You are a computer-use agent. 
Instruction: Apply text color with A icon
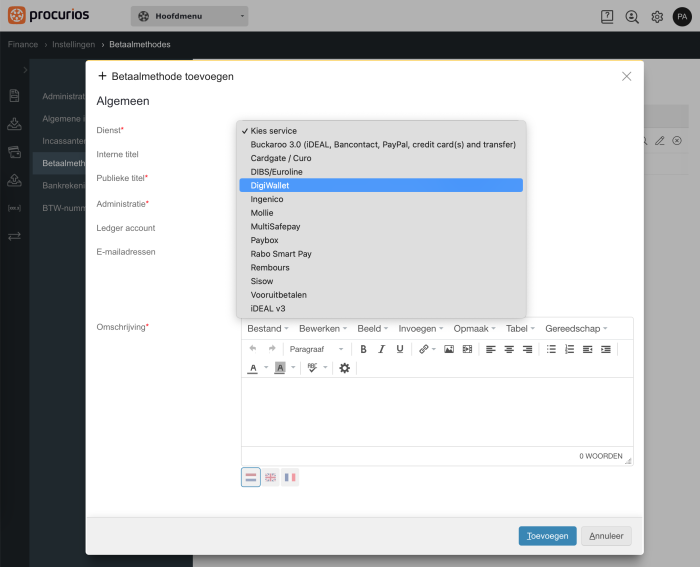point(253,368)
